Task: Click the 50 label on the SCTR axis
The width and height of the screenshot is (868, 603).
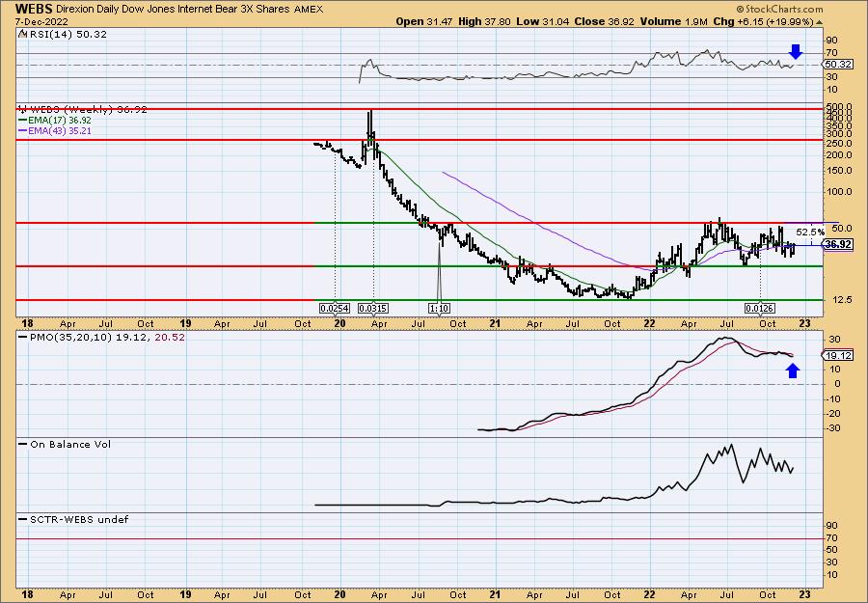Action: coord(831,549)
